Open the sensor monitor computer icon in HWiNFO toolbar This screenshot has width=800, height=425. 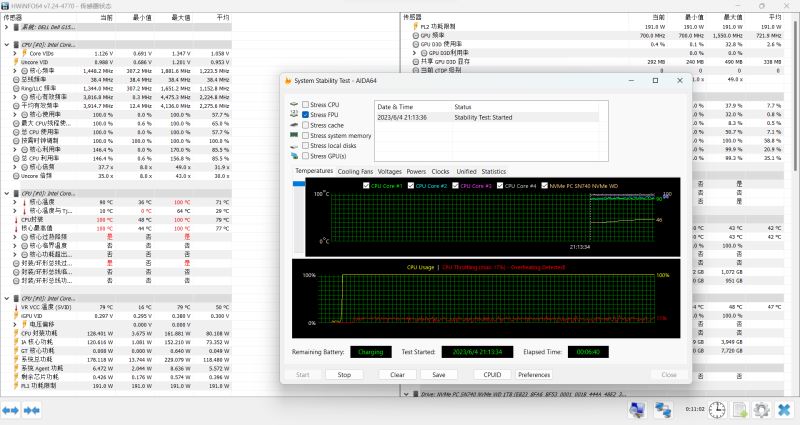point(637,409)
